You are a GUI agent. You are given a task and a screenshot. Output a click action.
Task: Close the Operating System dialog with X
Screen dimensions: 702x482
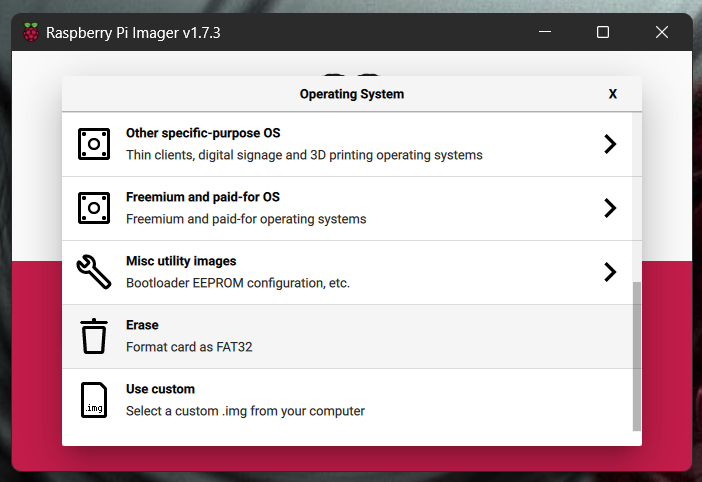pyautogui.click(x=613, y=94)
